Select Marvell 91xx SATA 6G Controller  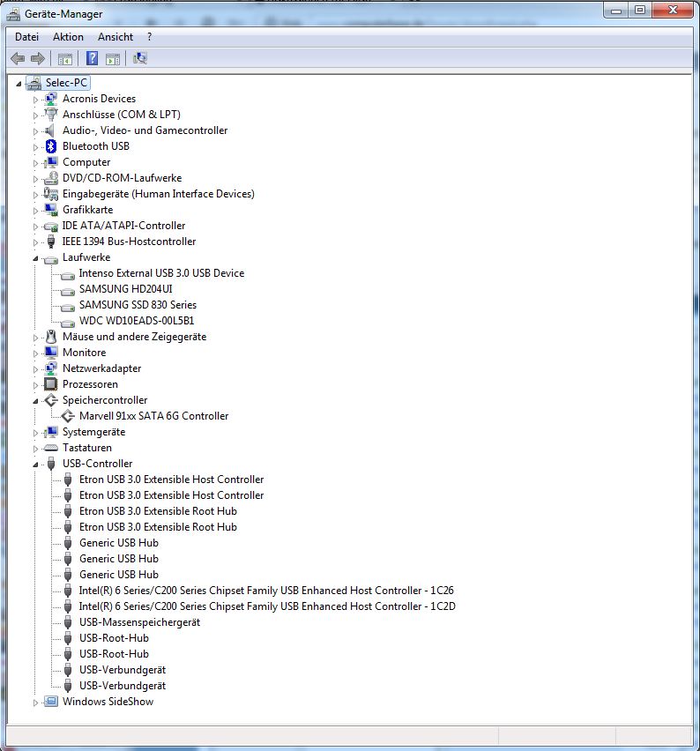[x=153, y=416]
